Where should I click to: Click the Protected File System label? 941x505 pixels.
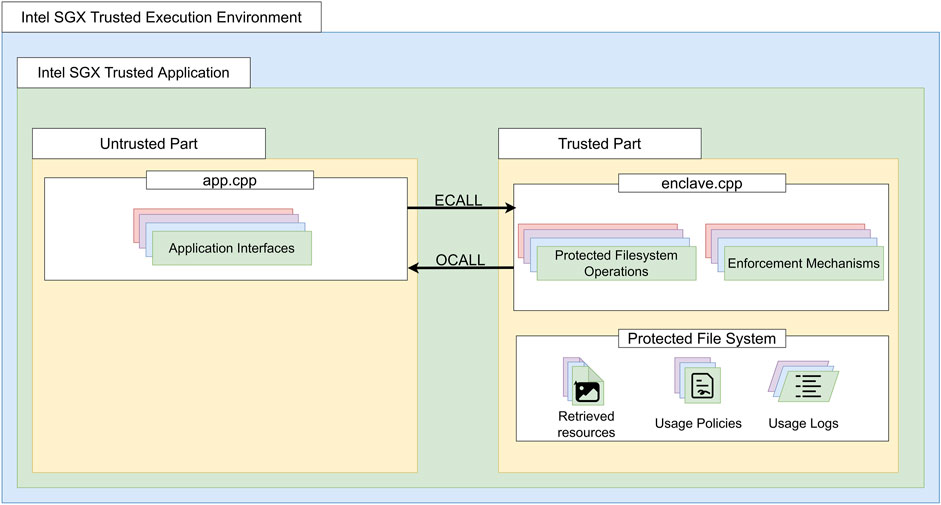click(702, 339)
